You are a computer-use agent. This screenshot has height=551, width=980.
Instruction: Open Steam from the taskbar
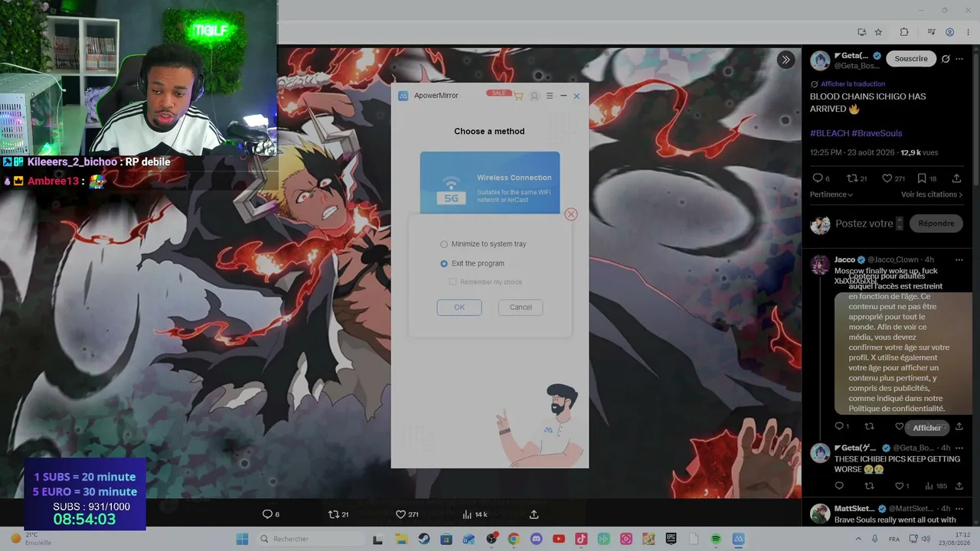click(423, 539)
